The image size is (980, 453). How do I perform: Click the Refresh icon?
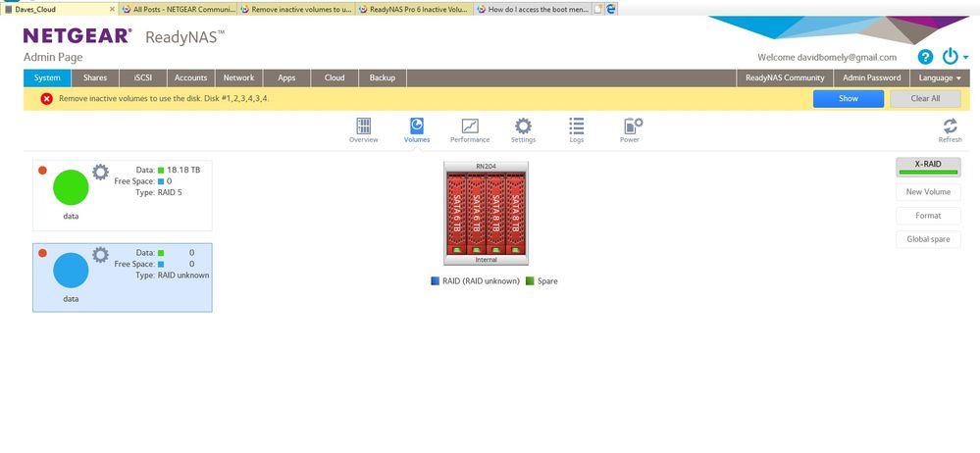click(x=950, y=126)
